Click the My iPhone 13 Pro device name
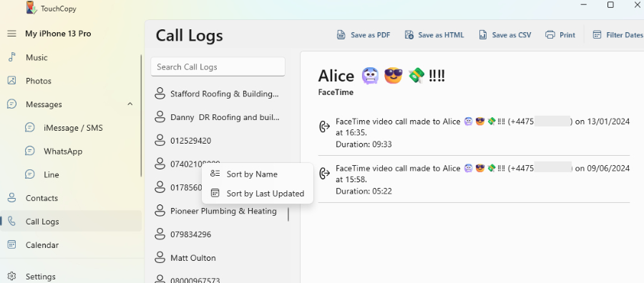Viewport: 644px width, 283px height. point(59,34)
